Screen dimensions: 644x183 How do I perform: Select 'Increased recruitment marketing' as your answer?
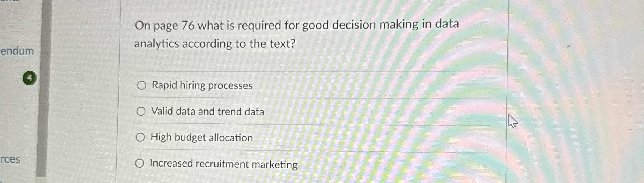click(141, 163)
